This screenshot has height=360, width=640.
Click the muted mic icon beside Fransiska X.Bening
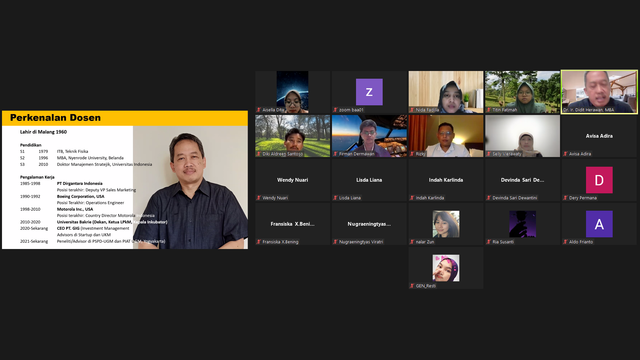(258, 242)
